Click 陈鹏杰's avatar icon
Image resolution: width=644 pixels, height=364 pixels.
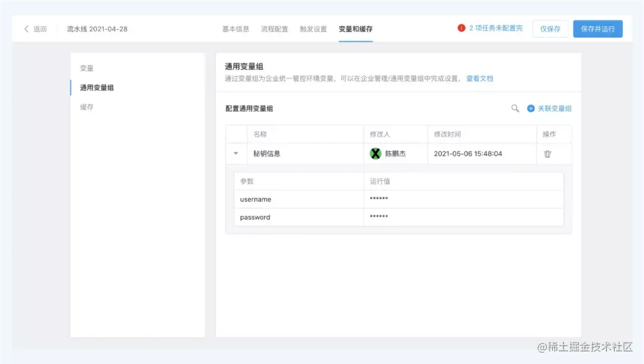(x=376, y=154)
